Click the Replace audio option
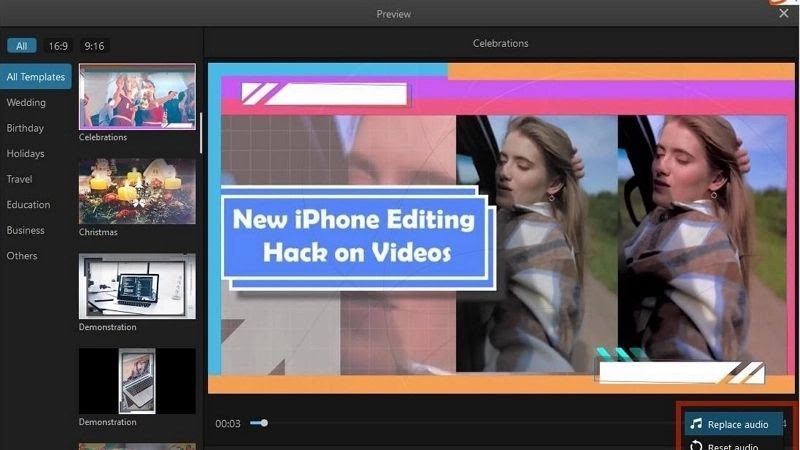 (x=734, y=424)
